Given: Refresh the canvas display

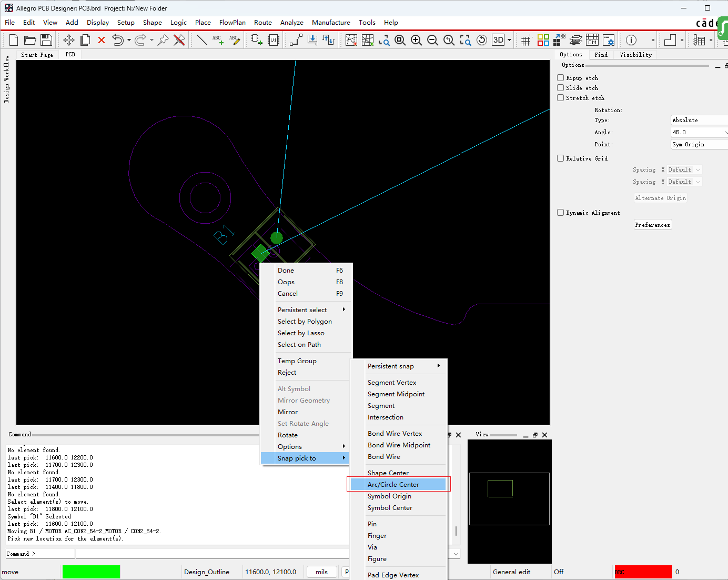Looking at the screenshot, I should pos(482,40).
